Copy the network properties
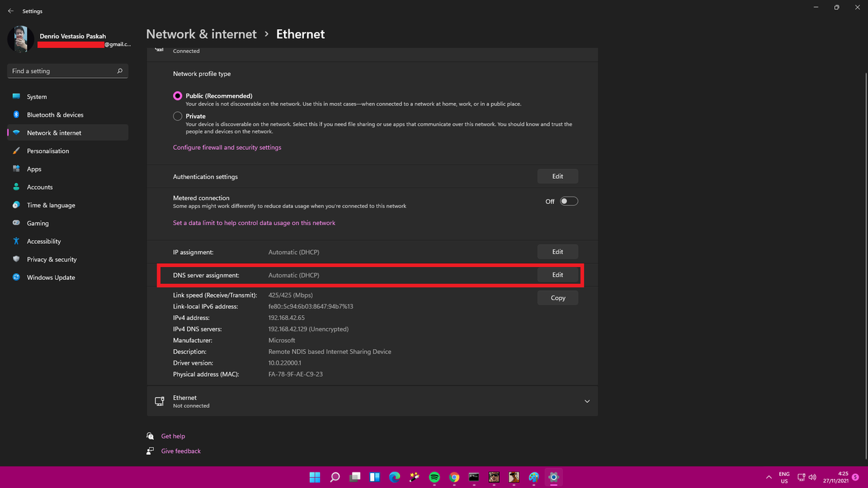Viewport: 868px width, 488px height. pos(557,298)
